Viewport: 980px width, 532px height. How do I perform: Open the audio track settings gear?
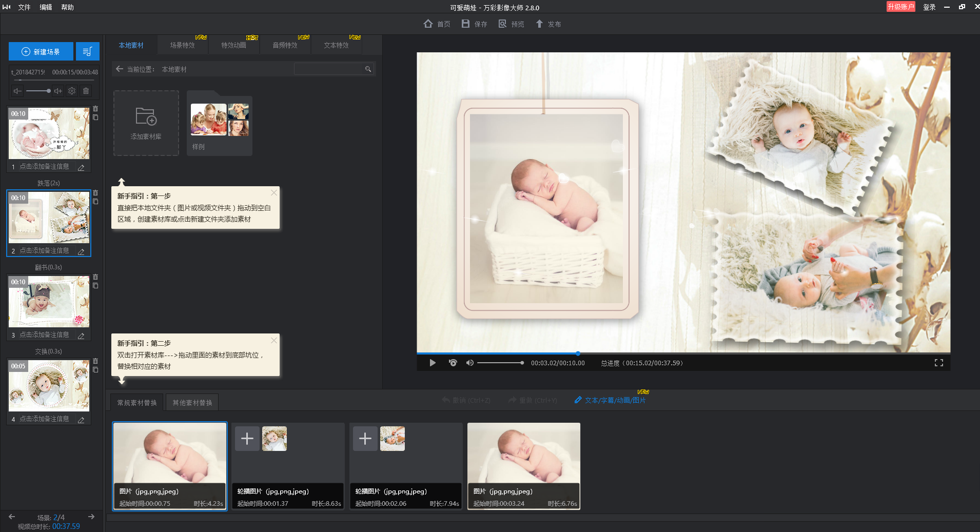pos(72,91)
